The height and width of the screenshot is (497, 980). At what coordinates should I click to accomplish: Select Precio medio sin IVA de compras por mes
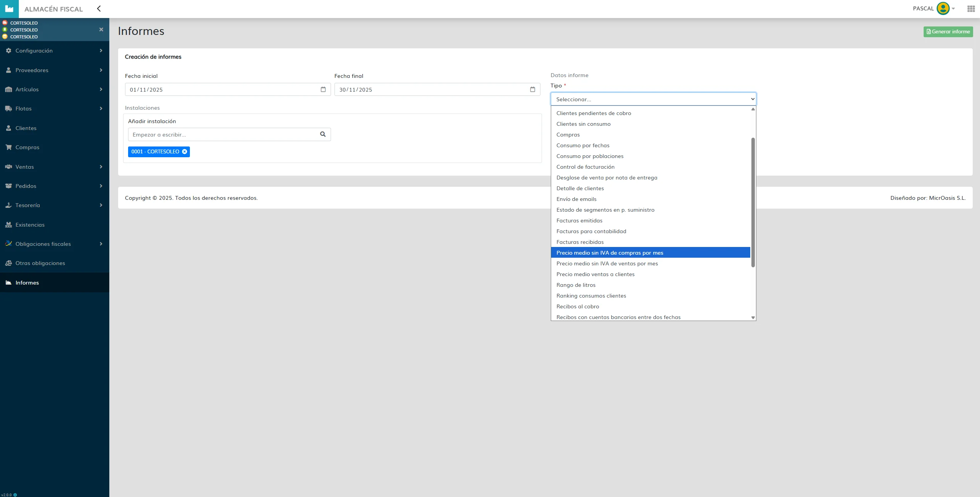click(x=651, y=252)
